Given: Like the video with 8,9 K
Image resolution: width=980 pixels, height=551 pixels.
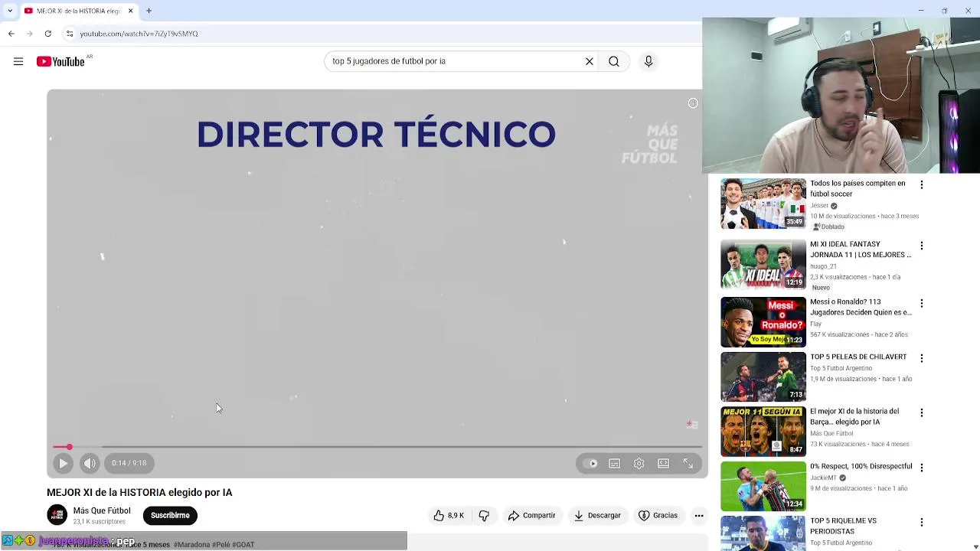Looking at the screenshot, I should click(449, 516).
